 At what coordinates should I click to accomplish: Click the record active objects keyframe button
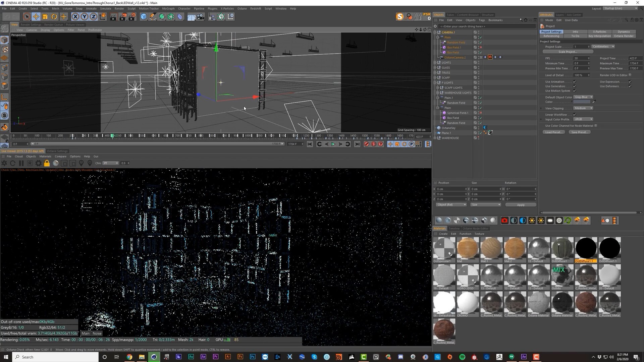[367, 144]
